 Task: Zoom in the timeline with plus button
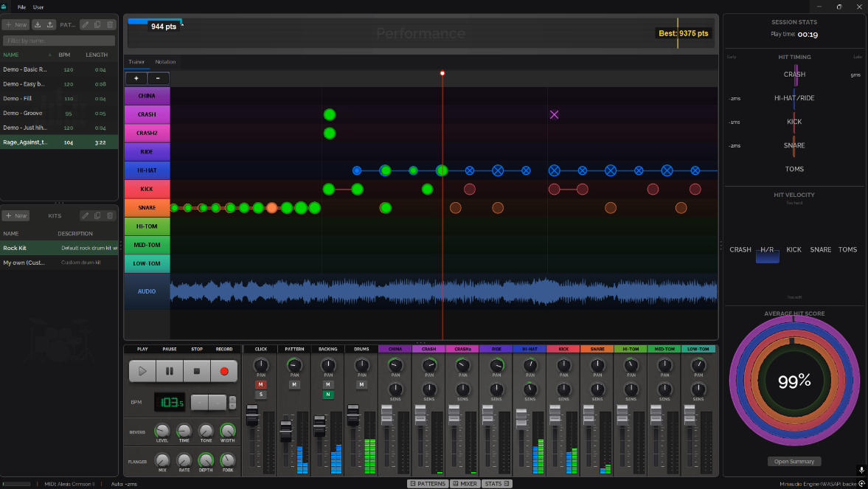136,78
